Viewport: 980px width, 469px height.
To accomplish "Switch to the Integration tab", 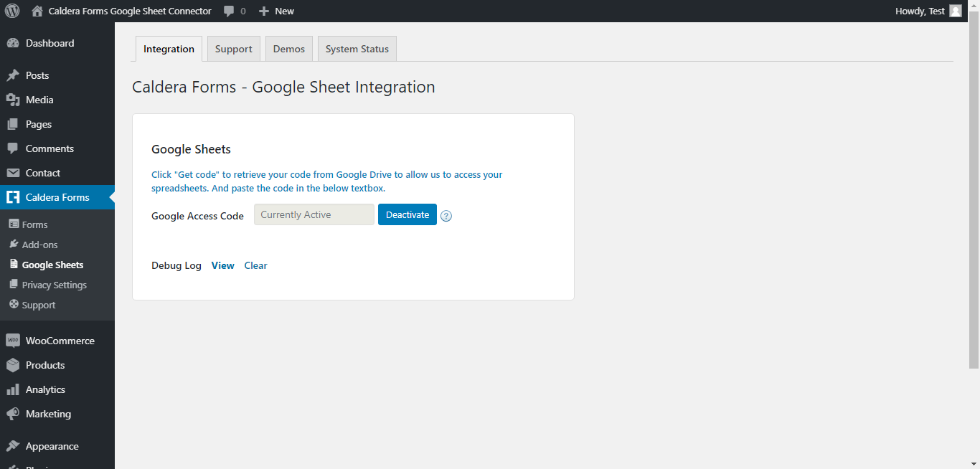I will [169, 49].
